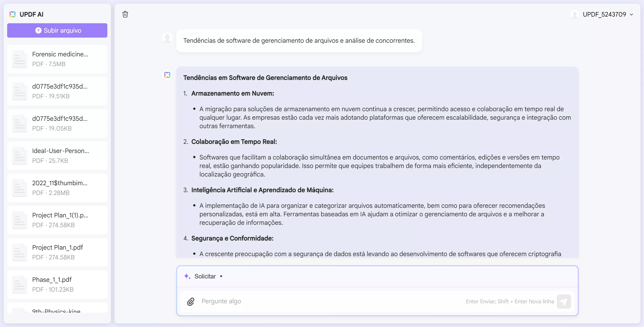
Task: Click the paperclip attachment icon
Action: [191, 302]
